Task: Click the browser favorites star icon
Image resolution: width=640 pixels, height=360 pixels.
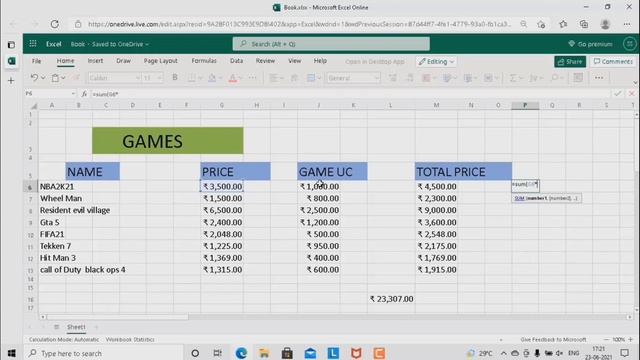Action: point(563,24)
